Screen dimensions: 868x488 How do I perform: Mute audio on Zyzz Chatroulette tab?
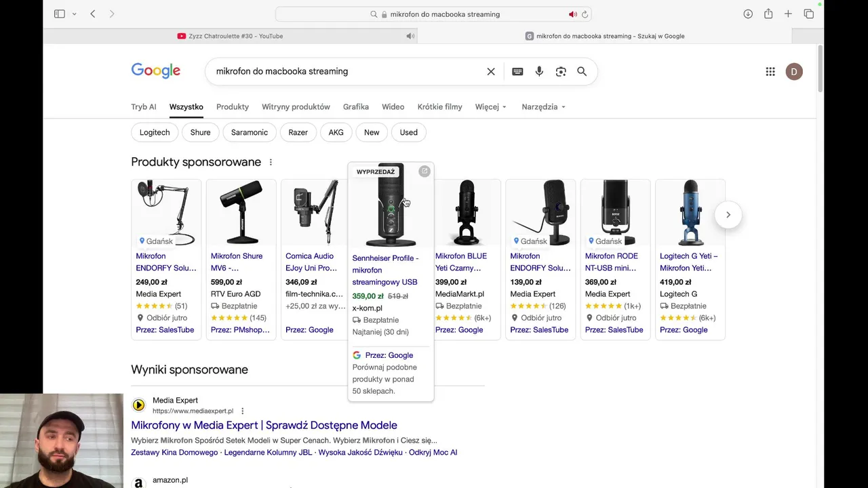point(410,36)
